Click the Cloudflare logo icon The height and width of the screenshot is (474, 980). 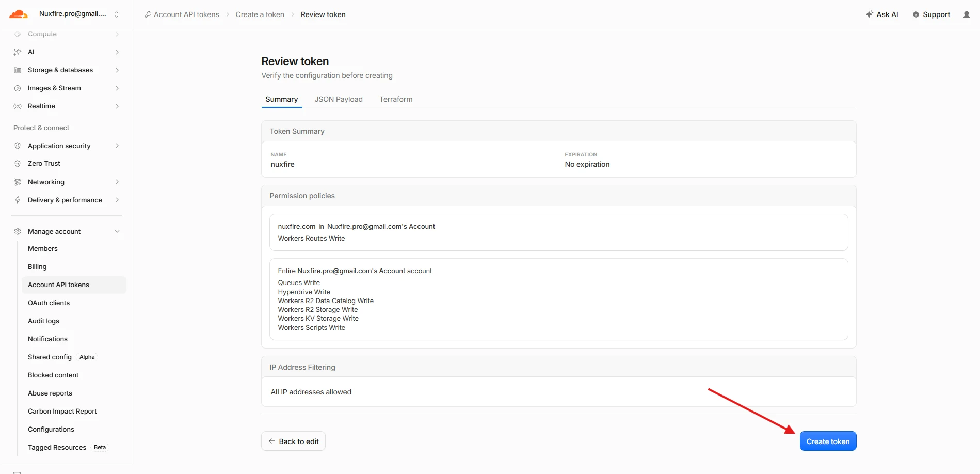[19, 14]
